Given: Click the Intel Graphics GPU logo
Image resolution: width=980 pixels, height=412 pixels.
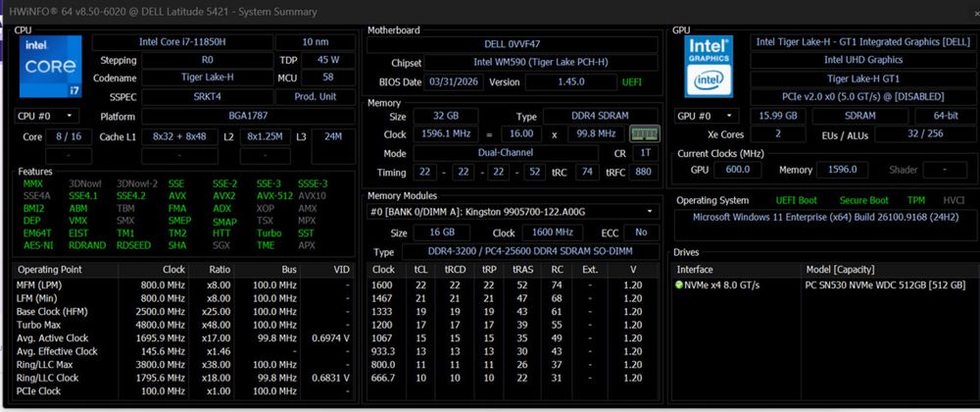Looking at the screenshot, I should [x=709, y=67].
